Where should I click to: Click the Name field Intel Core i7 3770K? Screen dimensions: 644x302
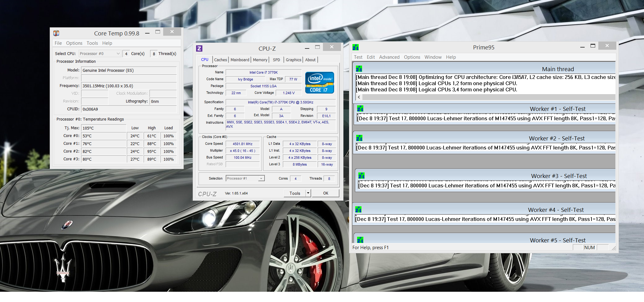click(x=264, y=72)
